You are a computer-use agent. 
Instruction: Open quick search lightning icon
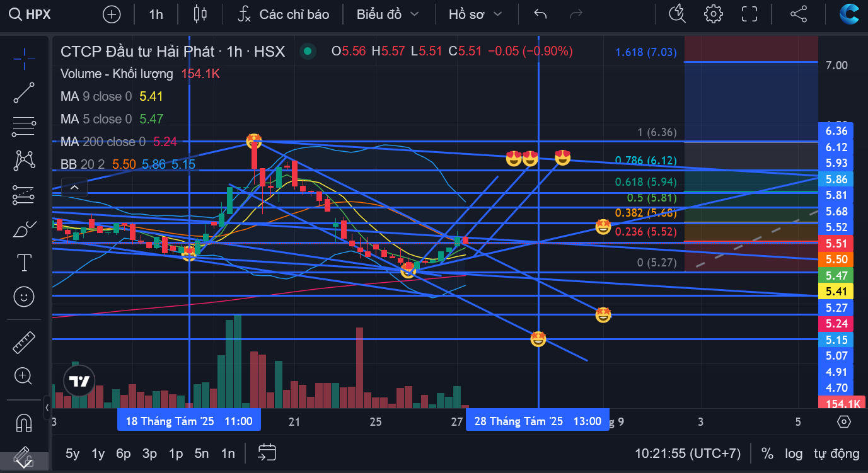click(x=678, y=14)
